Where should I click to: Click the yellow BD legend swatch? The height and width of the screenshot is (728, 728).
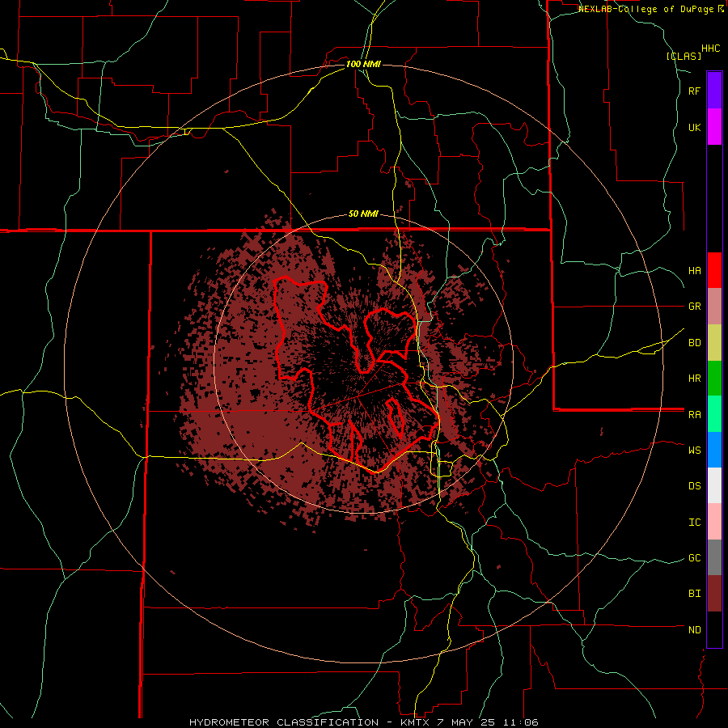click(714, 343)
